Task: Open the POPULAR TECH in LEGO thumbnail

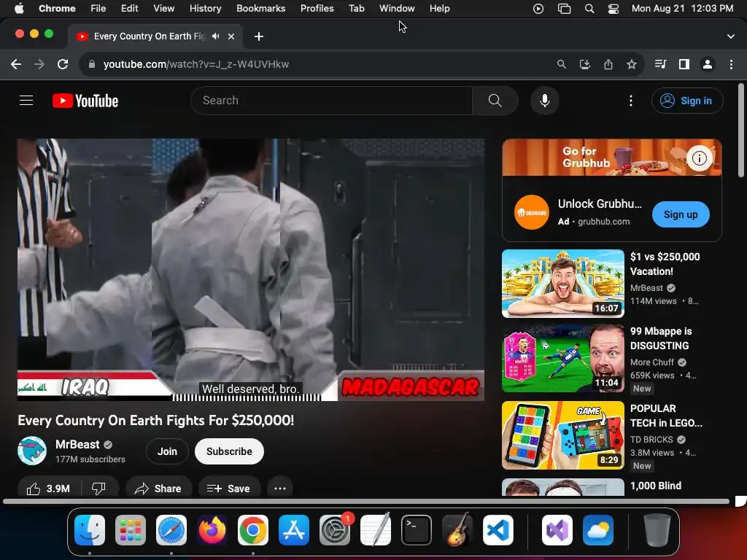Action: [x=563, y=435]
